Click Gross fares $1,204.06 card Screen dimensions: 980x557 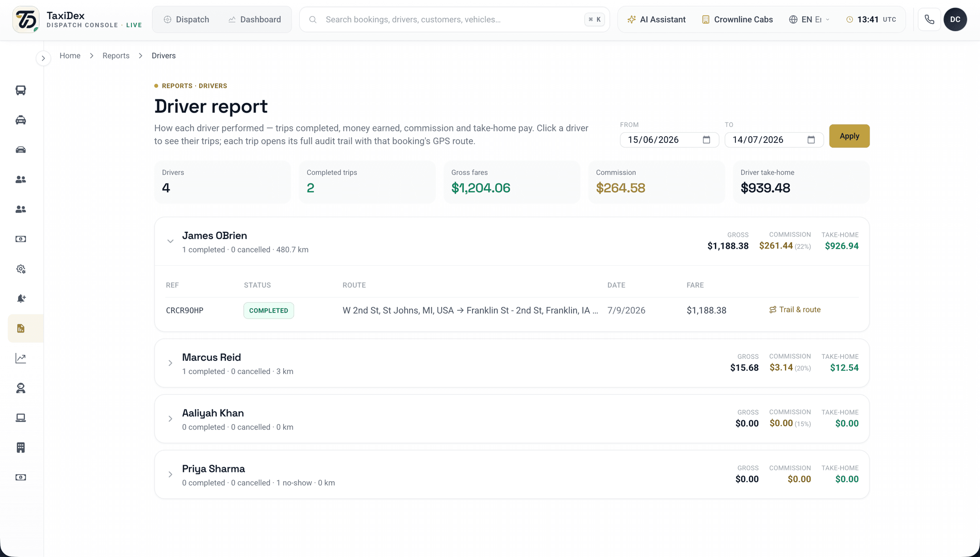(x=511, y=183)
